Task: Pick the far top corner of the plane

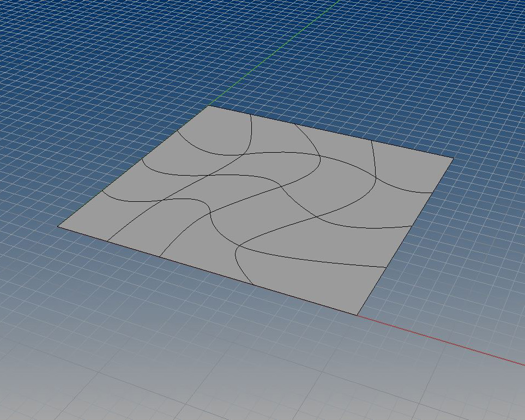Action: (x=209, y=106)
